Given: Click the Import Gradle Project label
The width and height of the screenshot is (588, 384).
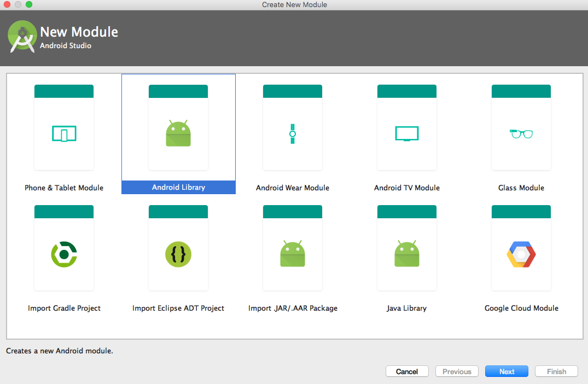Looking at the screenshot, I should pyautogui.click(x=64, y=309).
